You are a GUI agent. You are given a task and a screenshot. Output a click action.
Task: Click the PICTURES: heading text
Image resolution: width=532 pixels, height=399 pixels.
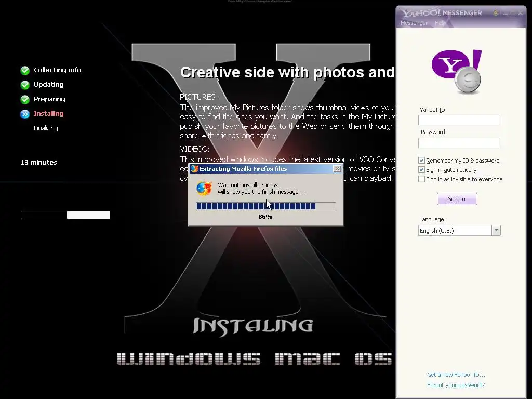coord(199,97)
